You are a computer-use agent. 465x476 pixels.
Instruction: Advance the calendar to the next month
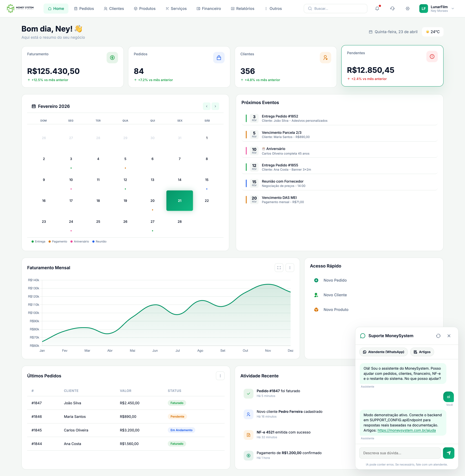tap(215, 106)
